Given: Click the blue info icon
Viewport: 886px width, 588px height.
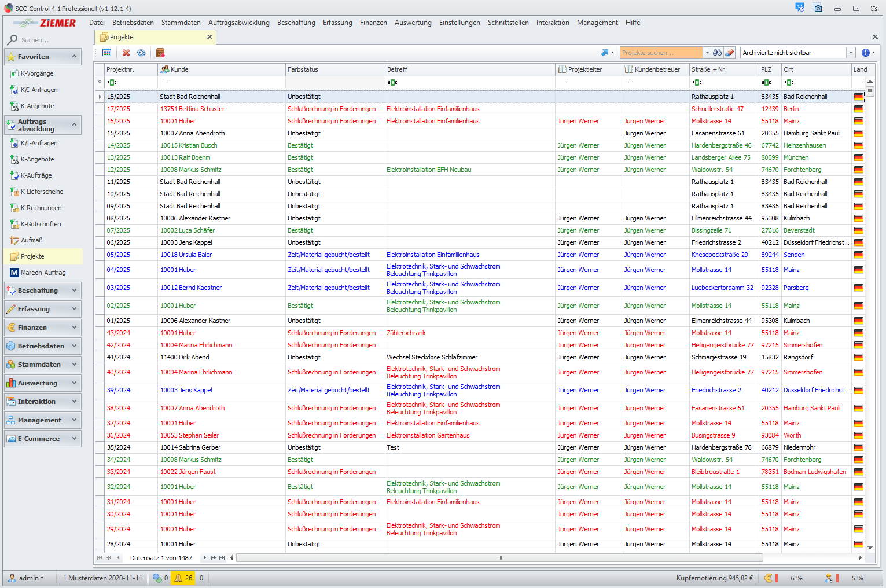Looking at the screenshot, I should pyautogui.click(x=865, y=53).
